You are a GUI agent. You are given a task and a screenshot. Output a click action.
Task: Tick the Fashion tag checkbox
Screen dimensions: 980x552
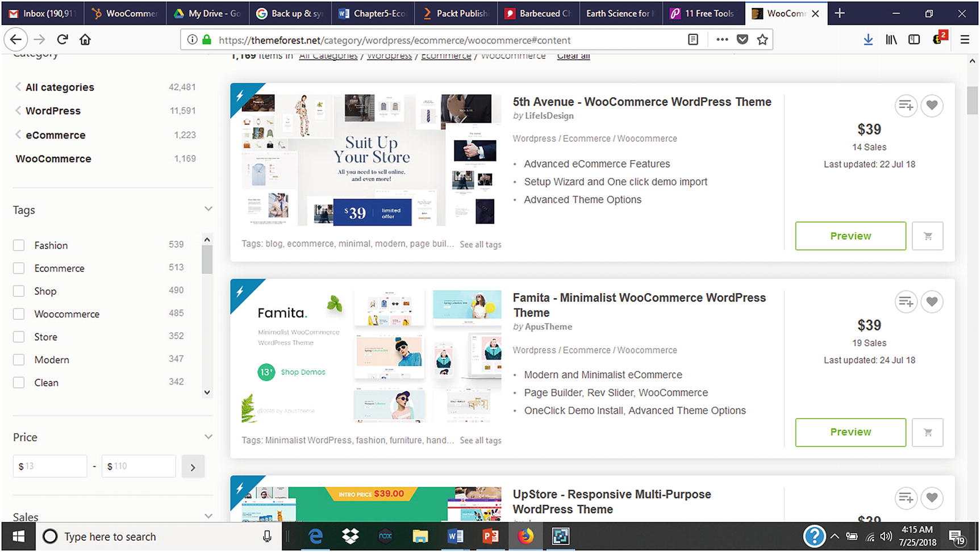click(19, 245)
